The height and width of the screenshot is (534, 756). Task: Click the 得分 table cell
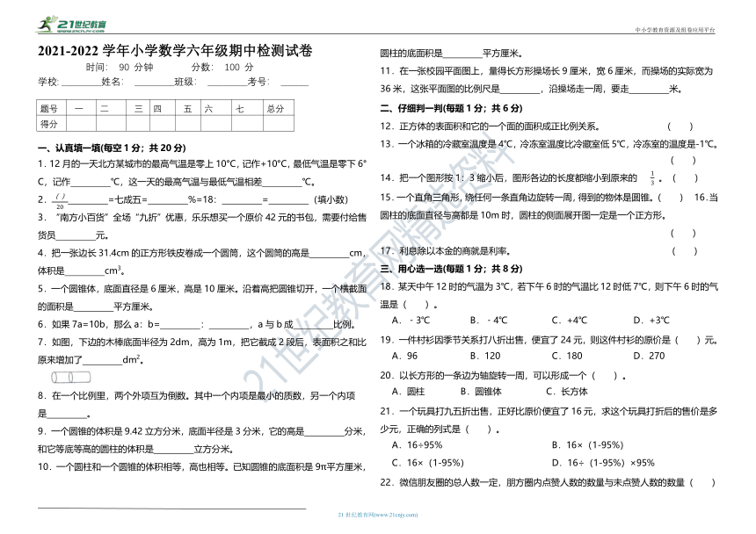pyautogui.click(x=51, y=124)
